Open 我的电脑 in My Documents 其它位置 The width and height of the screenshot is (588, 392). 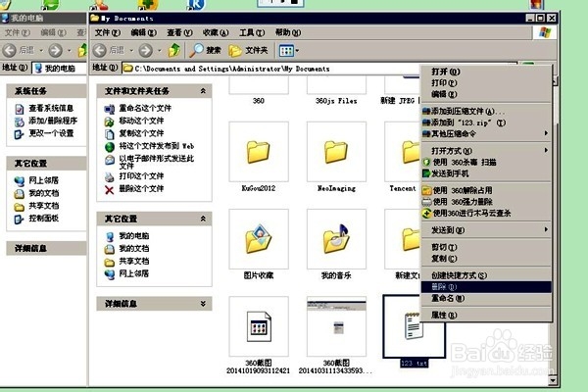click(x=134, y=235)
